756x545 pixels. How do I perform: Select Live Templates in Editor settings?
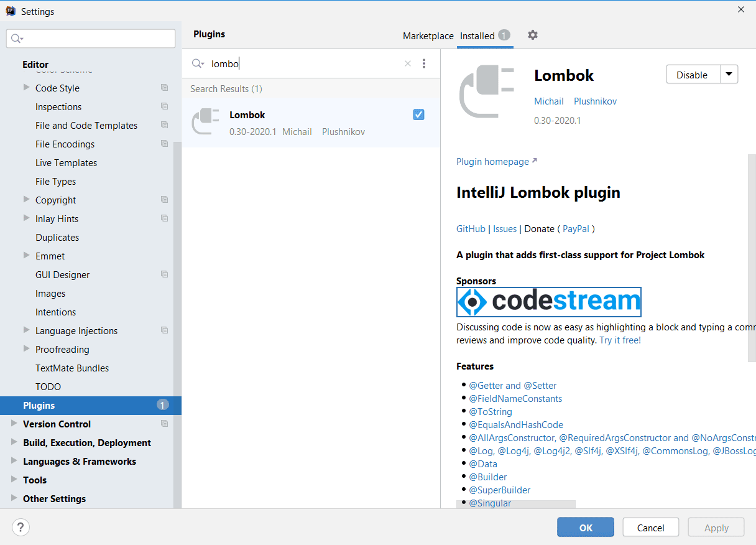click(66, 163)
